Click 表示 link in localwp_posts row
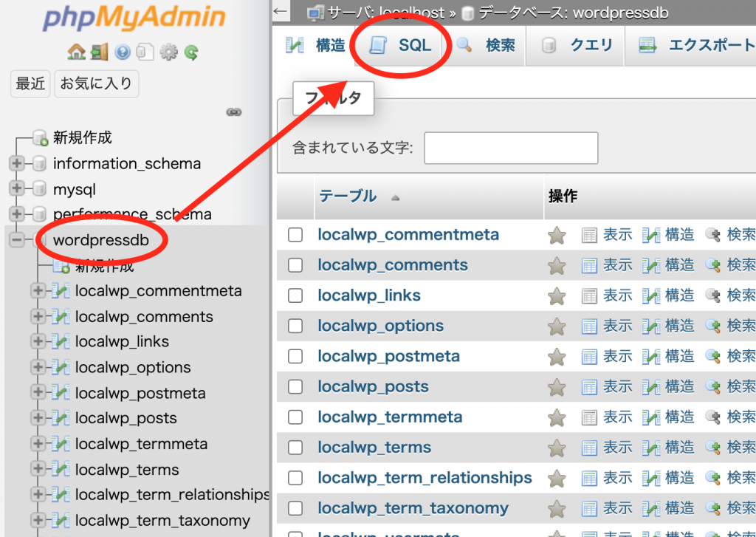Viewport: 756px width, 537px height. [618, 386]
